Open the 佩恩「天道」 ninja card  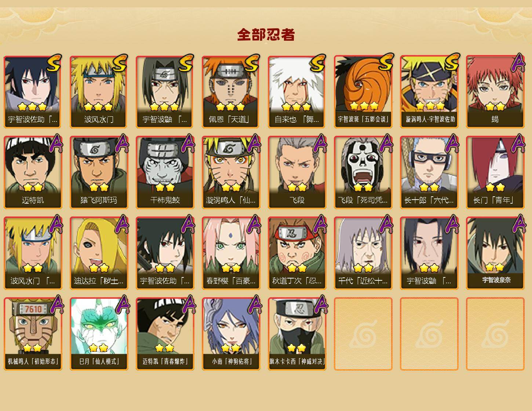pos(231,92)
